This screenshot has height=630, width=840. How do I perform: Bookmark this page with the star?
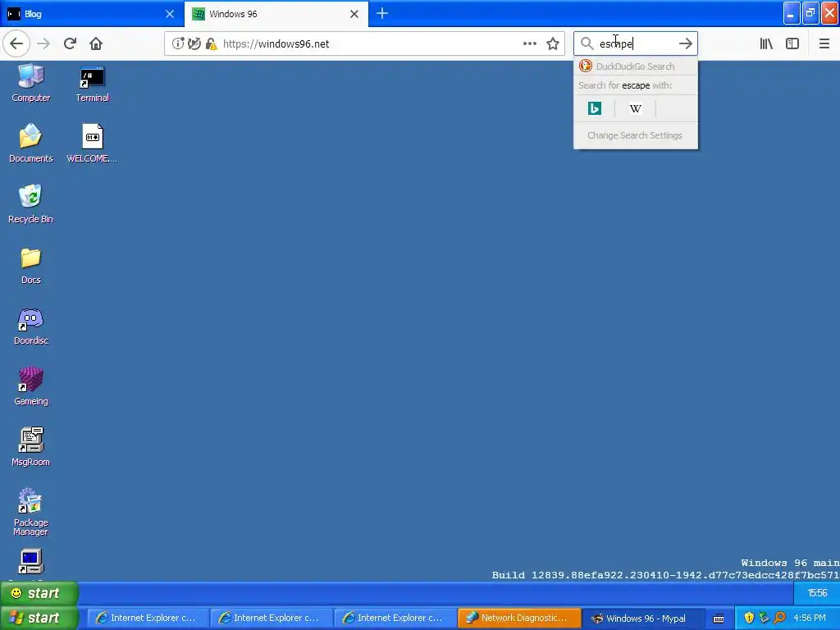[553, 43]
